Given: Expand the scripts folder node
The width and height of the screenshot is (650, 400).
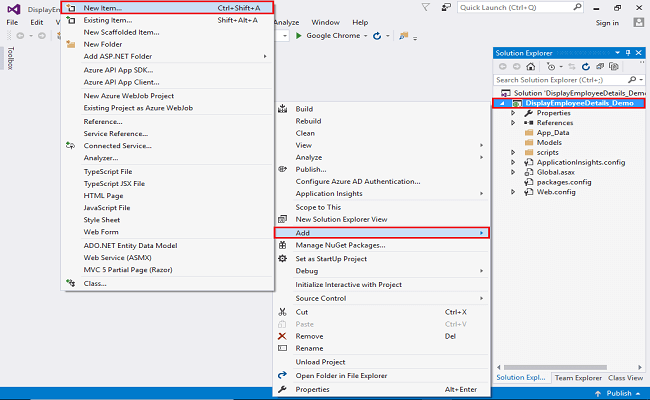Looking at the screenshot, I should (x=513, y=153).
